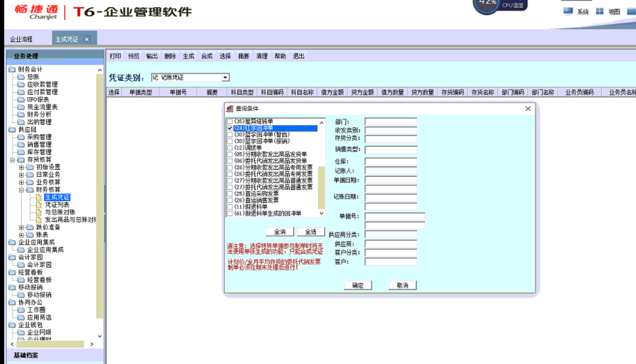Screen dimensions: 636x364
Task: Click the 应用商店 folder icon
Action: 21,317
